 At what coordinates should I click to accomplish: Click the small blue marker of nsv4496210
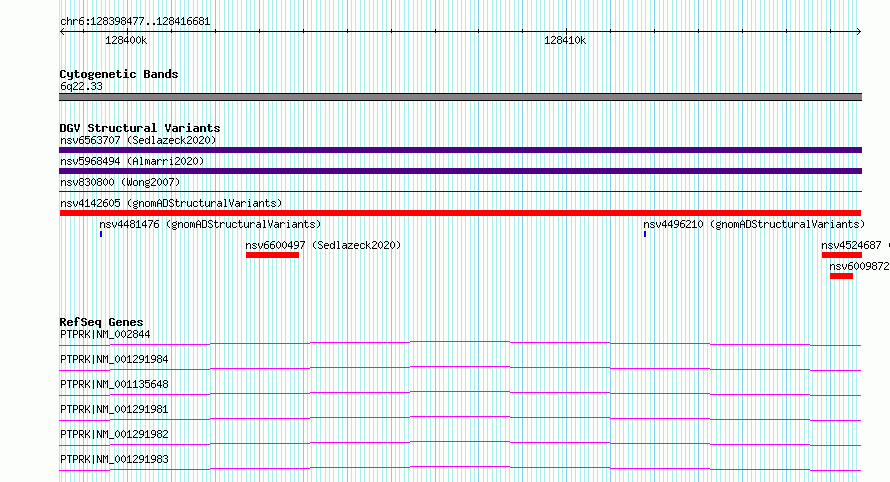tap(645, 234)
